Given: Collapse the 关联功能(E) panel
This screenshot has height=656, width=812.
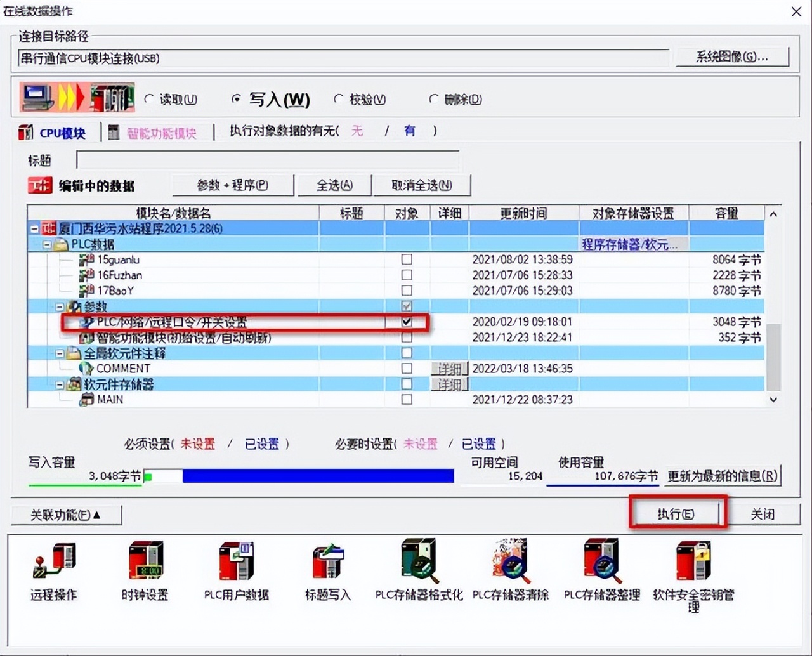Looking at the screenshot, I should click(x=66, y=515).
